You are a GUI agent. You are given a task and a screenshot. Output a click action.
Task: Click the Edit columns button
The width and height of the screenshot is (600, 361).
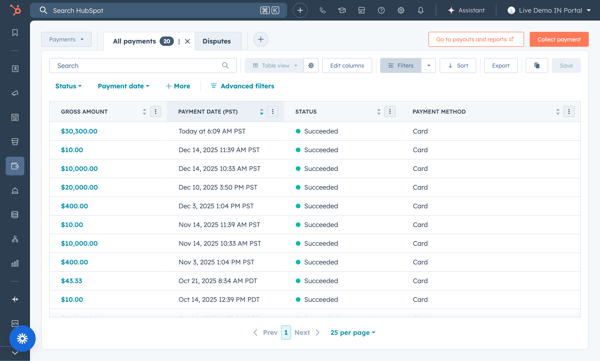[x=347, y=65]
